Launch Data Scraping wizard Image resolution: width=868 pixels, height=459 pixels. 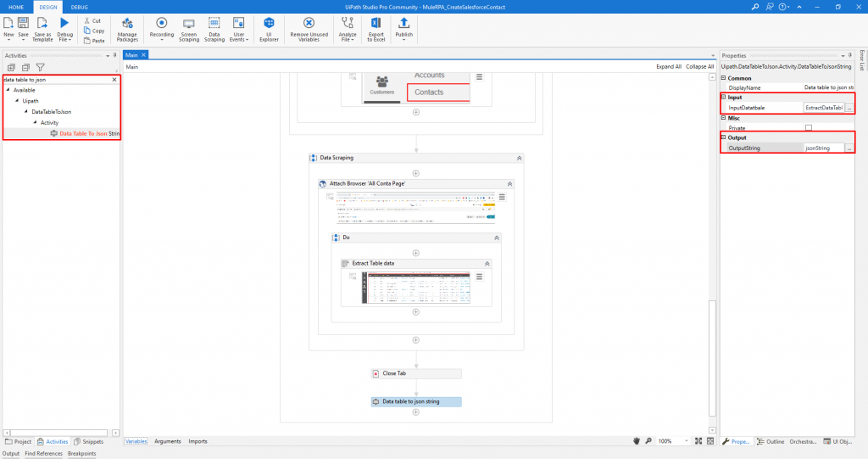tap(214, 29)
